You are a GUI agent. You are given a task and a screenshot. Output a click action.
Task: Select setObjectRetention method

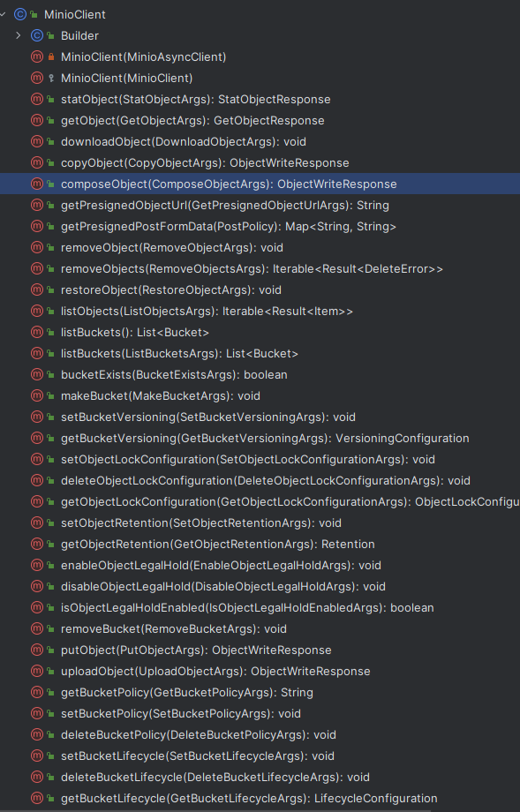tap(201, 524)
